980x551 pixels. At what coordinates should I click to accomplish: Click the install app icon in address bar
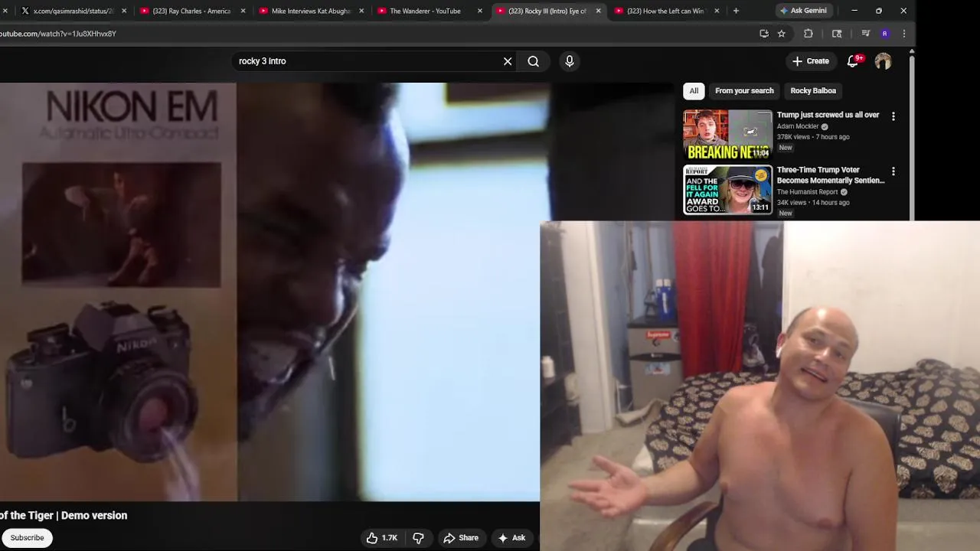(x=763, y=34)
